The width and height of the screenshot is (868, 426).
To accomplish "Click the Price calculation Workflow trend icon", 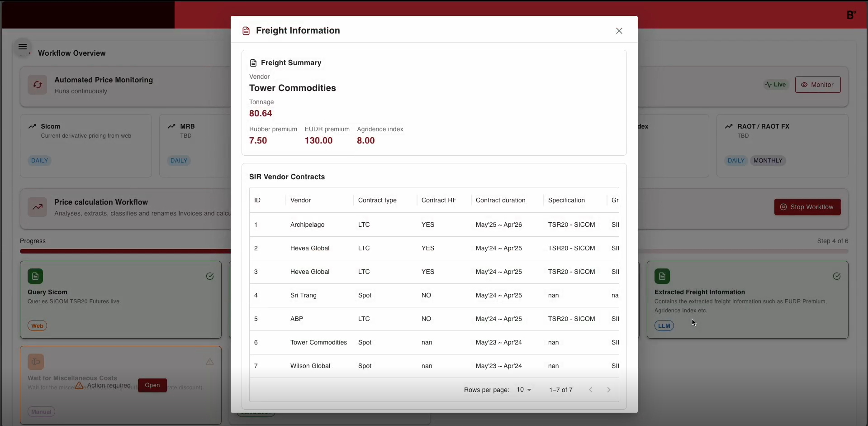I will coord(37,207).
